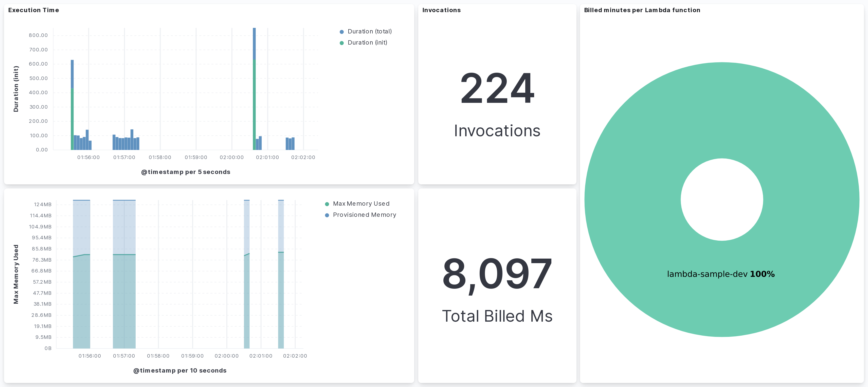868x387 pixels.
Task: Open Billed minutes per Lambda function title
Action: [x=642, y=10]
